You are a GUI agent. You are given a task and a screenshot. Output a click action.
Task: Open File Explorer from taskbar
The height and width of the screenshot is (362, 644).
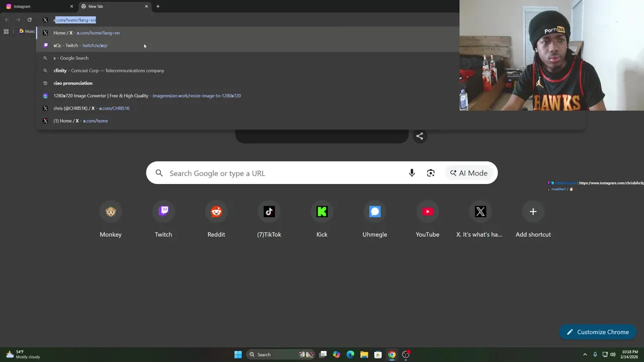364,354
